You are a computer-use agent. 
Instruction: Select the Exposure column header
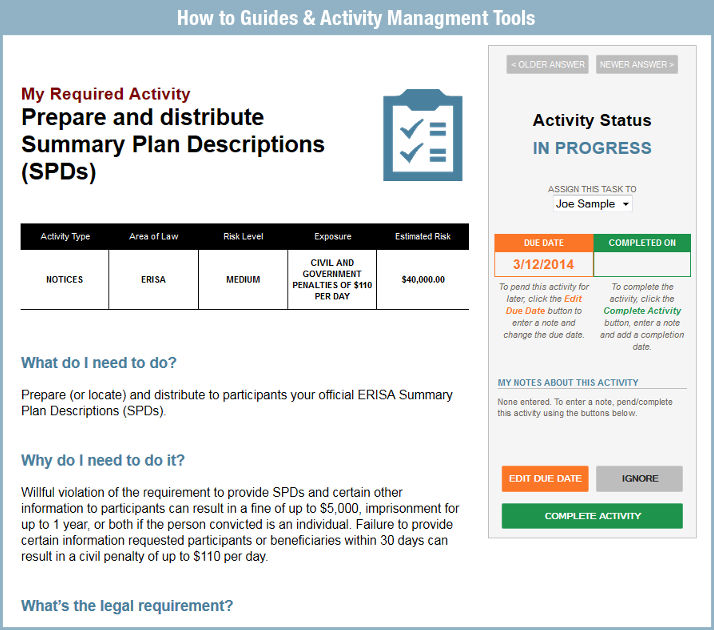[332, 237]
